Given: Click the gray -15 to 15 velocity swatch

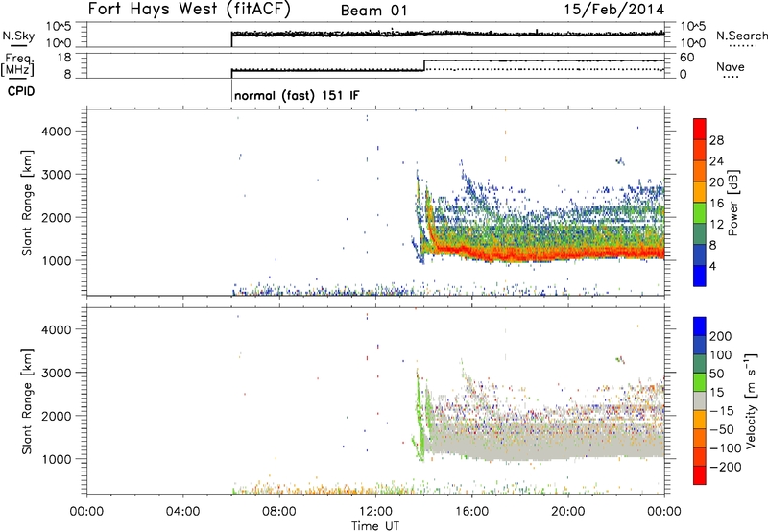Looking at the screenshot, I should (x=700, y=400).
